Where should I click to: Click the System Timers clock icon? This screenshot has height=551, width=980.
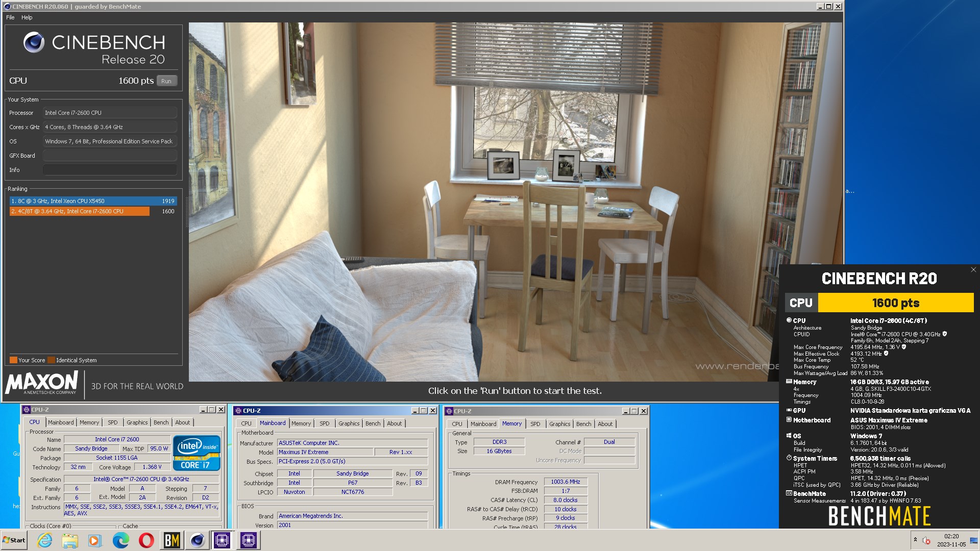click(789, 458)
